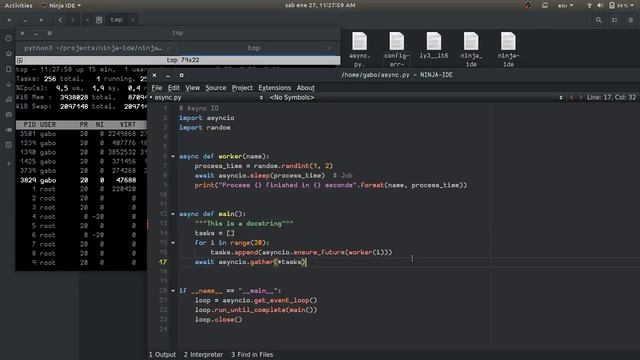
Task: Close the top terminal tab
Action: click(x=329, y=48)
